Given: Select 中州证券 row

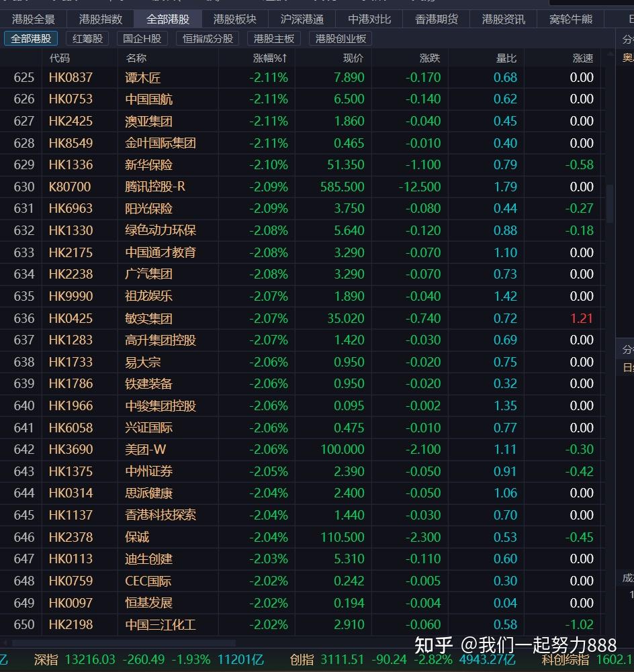Looking at the screenshot, I should (302, 471).
